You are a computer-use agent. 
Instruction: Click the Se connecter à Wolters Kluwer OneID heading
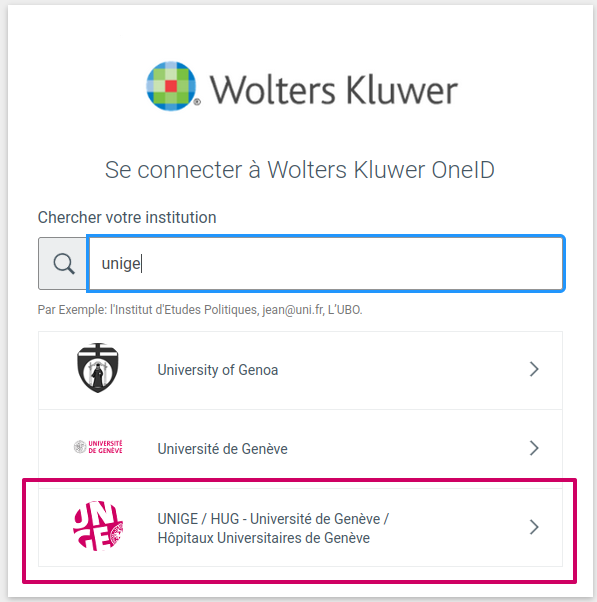click(299, 170)
